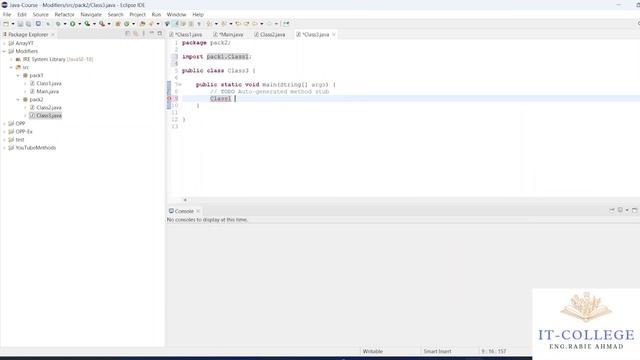Viewport: 640px width, 360px height.
Task: Maximize the Console view
Action: (634, 210)
